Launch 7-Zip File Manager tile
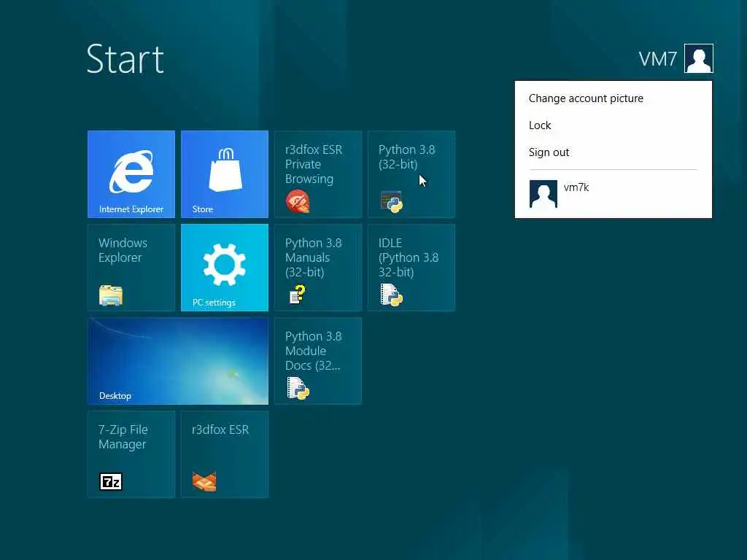Image resolution: width=747 pixels, height=560 pixels. coord(131,454)
